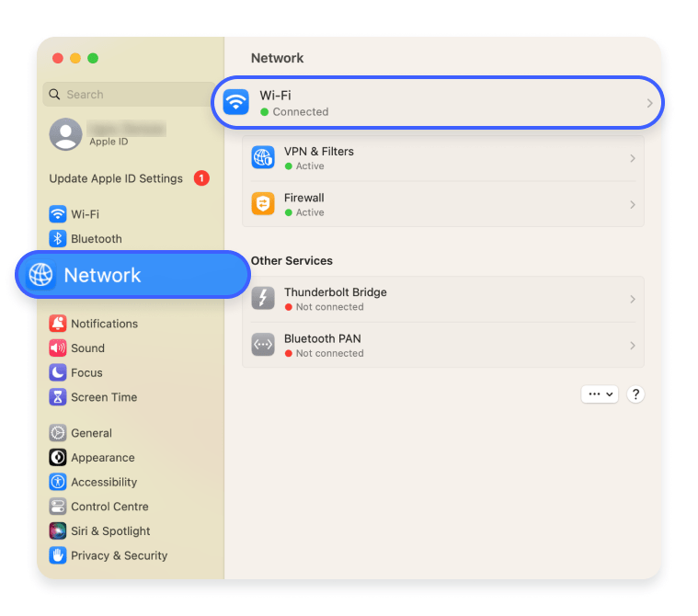Open the ellipsis actions dropdown
698x616 pixels.
600,394
